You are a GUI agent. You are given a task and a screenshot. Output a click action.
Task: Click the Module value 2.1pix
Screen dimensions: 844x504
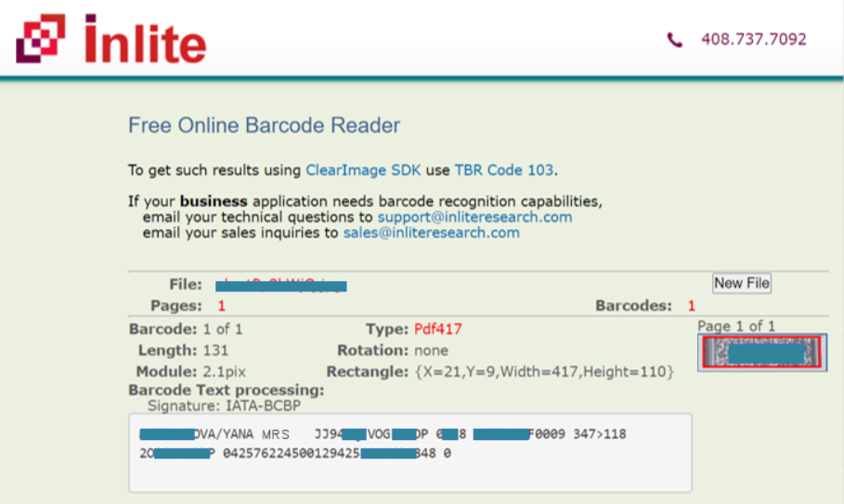pyautogui.click(x=224, y=371)
